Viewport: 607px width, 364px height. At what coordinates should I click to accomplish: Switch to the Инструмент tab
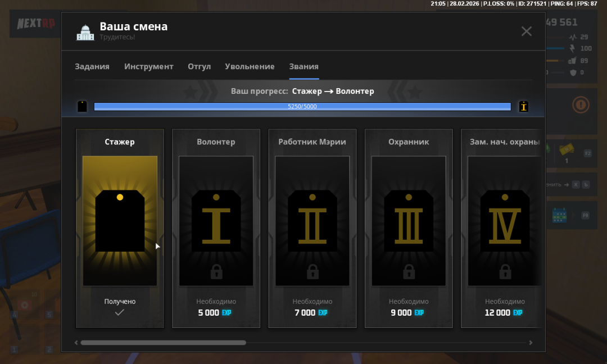(149, 66)
